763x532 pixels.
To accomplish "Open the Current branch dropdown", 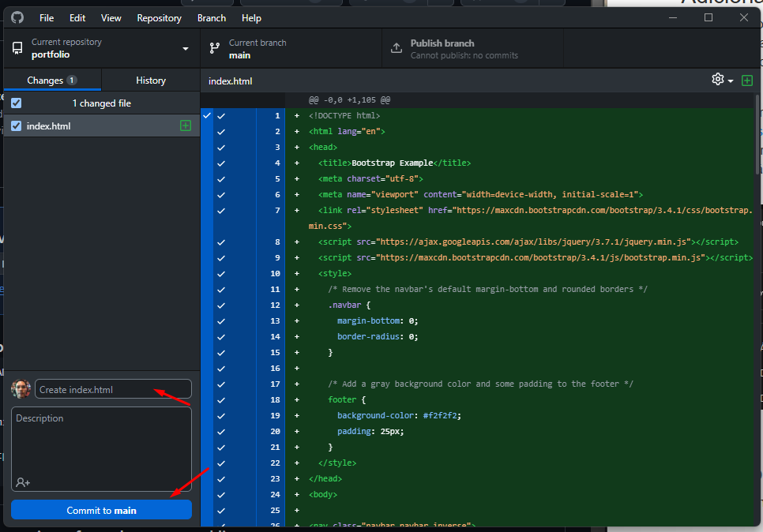I will tap(291, 48).
